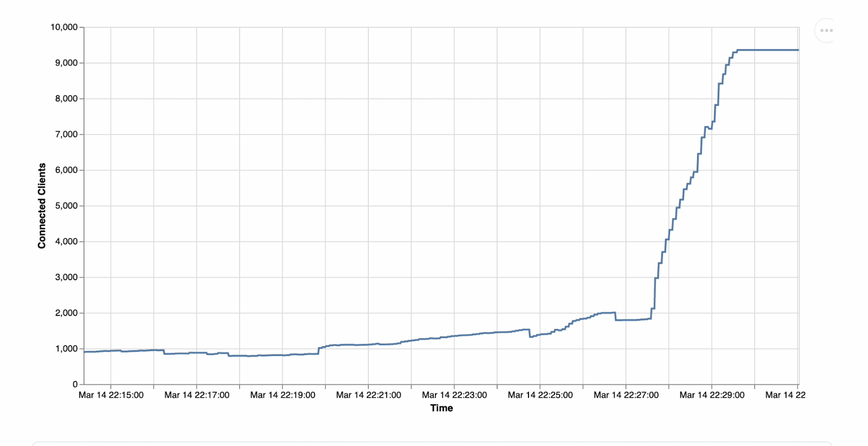This screenshot has height=446, width=868.
Task: Select the 5,000 y-axis tick label
Action: (x=66, y=206)
